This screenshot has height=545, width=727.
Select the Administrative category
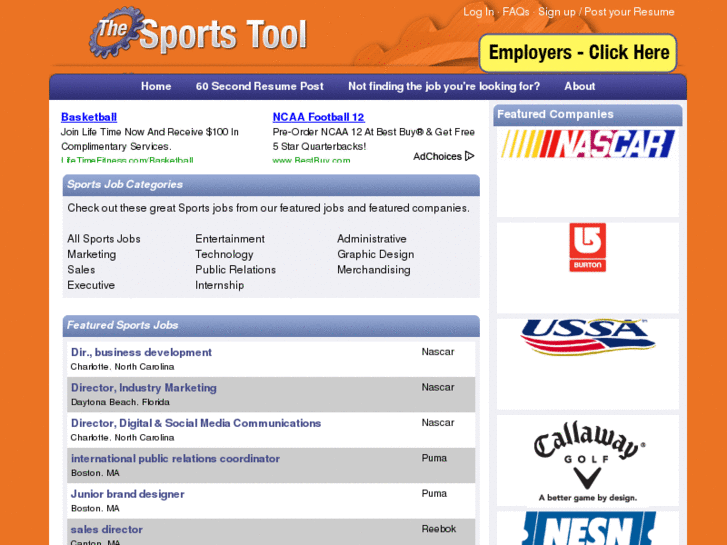coord(372,239)
